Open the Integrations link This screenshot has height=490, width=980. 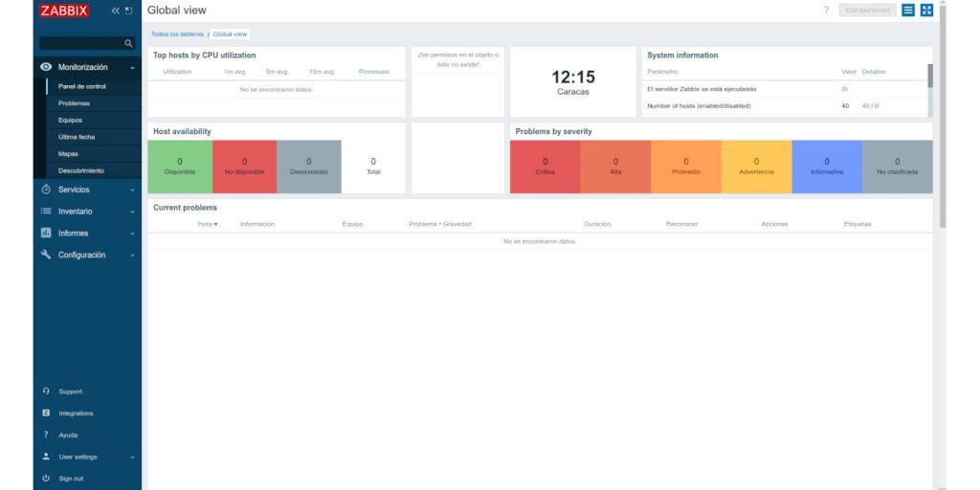[77, 413]
